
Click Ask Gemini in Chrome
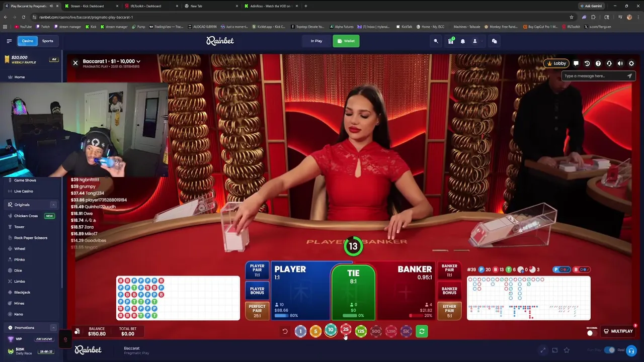[591, 6]
